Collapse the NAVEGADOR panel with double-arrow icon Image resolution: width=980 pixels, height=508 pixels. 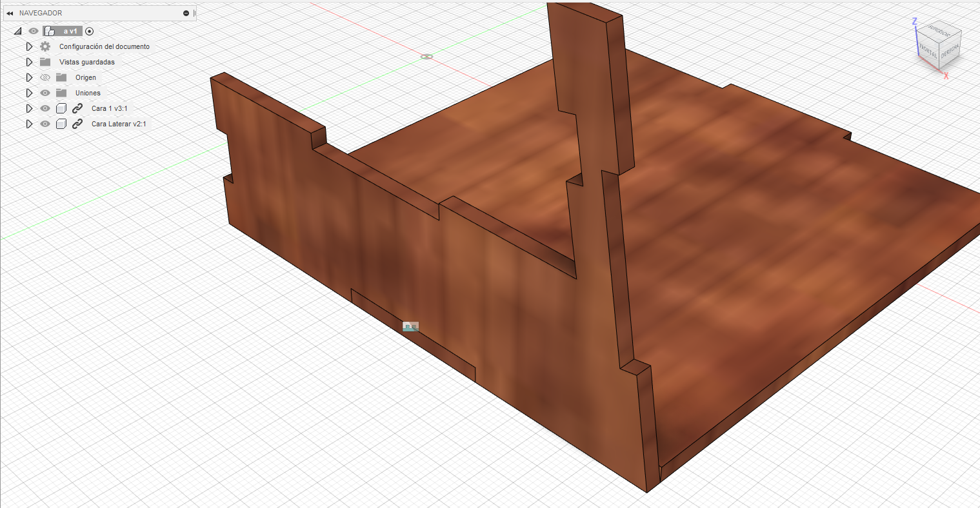coord(10,13)
